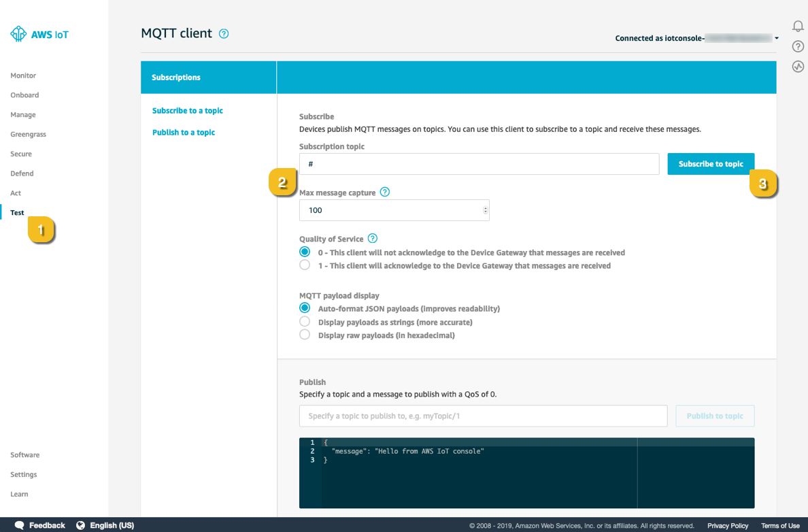Image resolution: width=808 pixels, height=532 pixels.
Task: Show Max message capture help tooltip icon
Action: (384, 192)
